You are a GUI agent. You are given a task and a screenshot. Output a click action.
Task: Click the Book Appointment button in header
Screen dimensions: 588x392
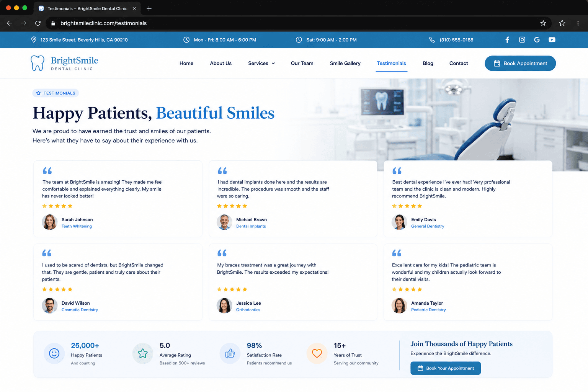click(x=520, y=64)
